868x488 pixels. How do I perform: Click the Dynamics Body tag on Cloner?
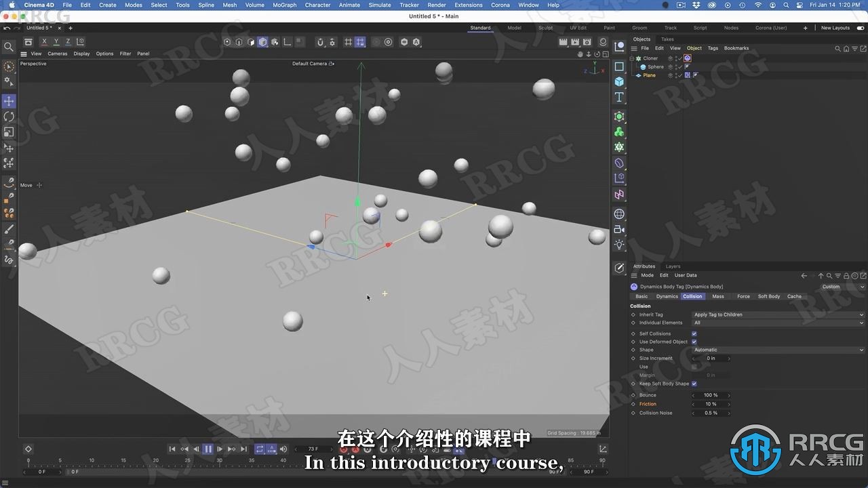688,58
